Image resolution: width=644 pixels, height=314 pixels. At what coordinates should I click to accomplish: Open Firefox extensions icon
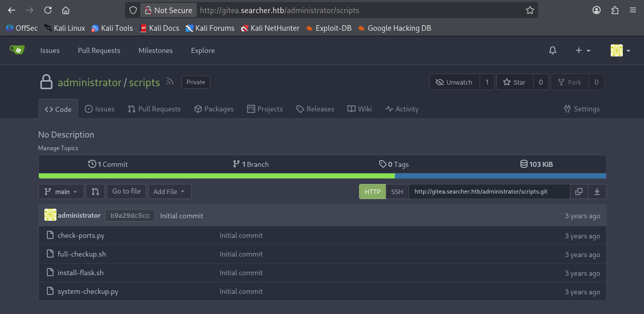[614, 10]
